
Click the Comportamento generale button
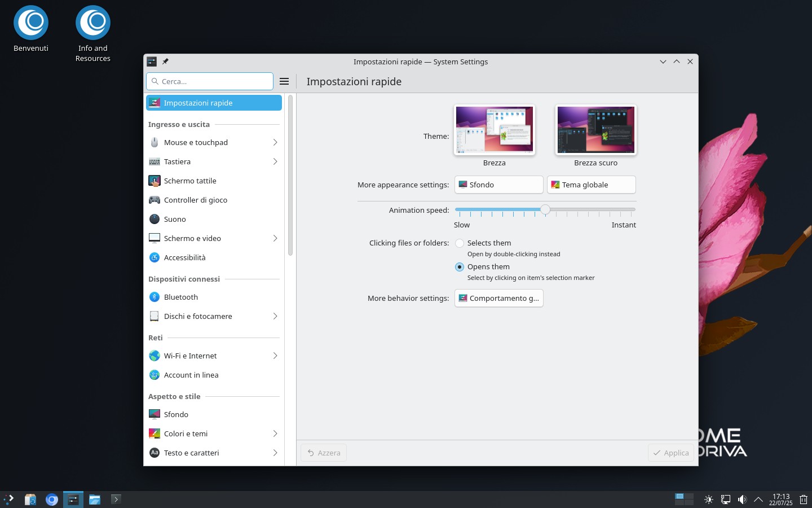click(x=498, y=298)
